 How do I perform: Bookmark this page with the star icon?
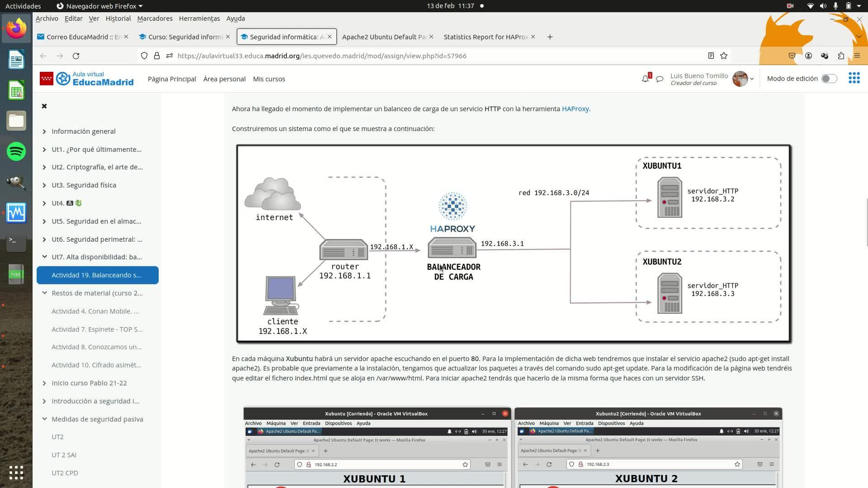pyautogui.click(x=724, y=56)
